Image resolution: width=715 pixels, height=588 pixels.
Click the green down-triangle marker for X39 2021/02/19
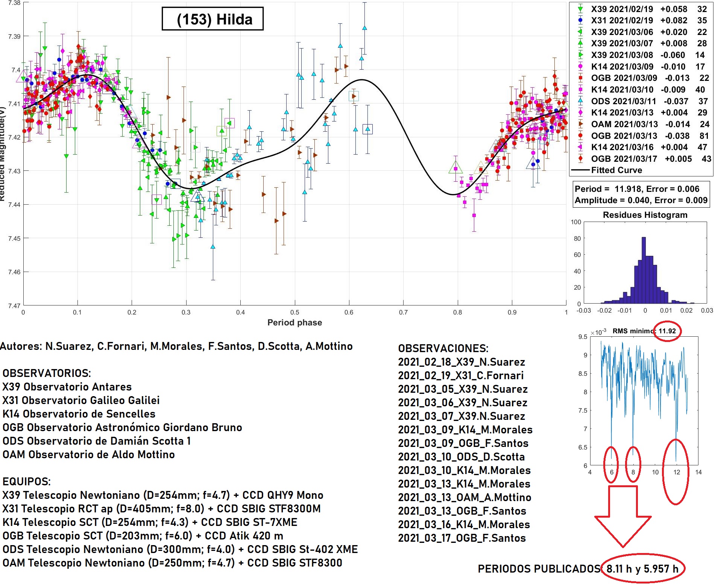580,9
